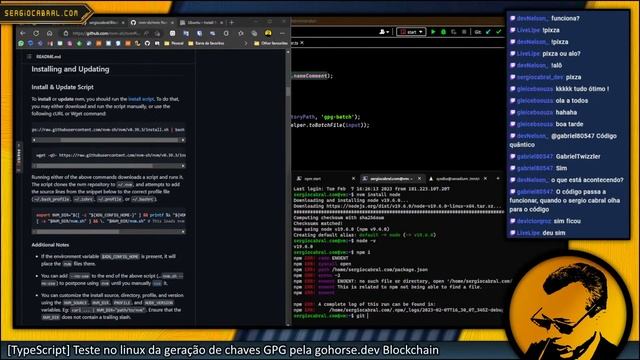The image size is (640, 360).
Task: Open the GitHub bookmark icon
Action: pyautogui.click(x=147, y=43)
